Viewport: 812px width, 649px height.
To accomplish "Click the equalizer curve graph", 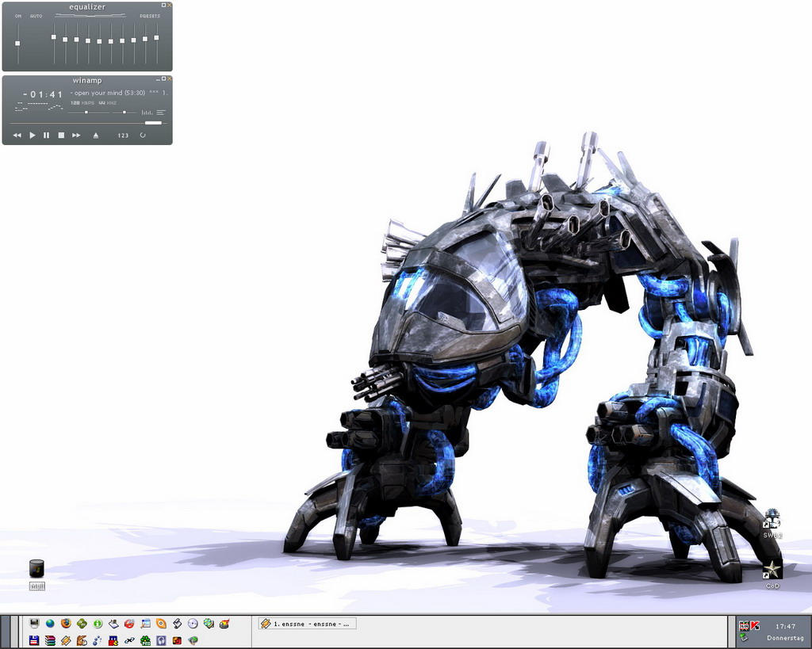I will point(90,16).
